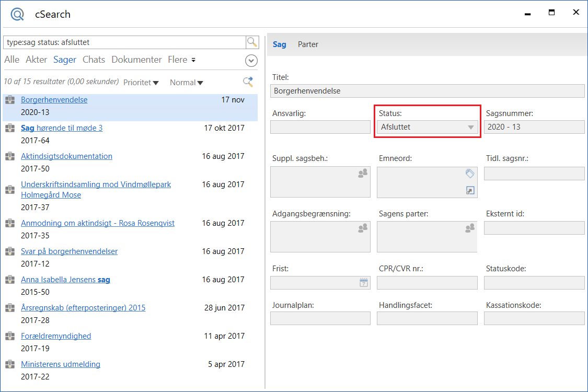Open the Forældremyndighed case link

tap(56, 336)
